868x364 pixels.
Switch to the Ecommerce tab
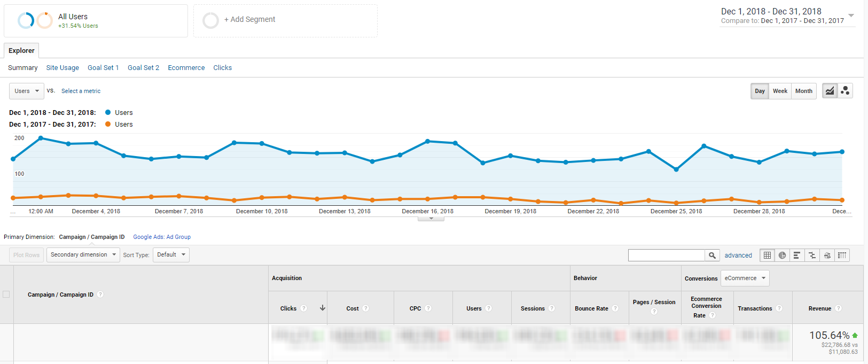(186, 68)
